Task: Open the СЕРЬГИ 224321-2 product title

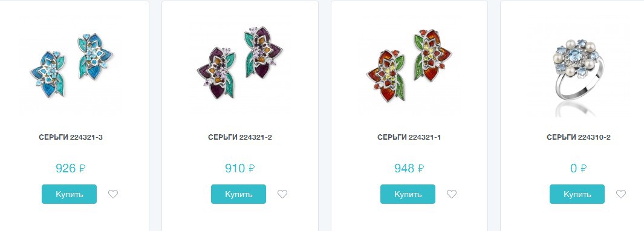Action: [x=240, y=137]
